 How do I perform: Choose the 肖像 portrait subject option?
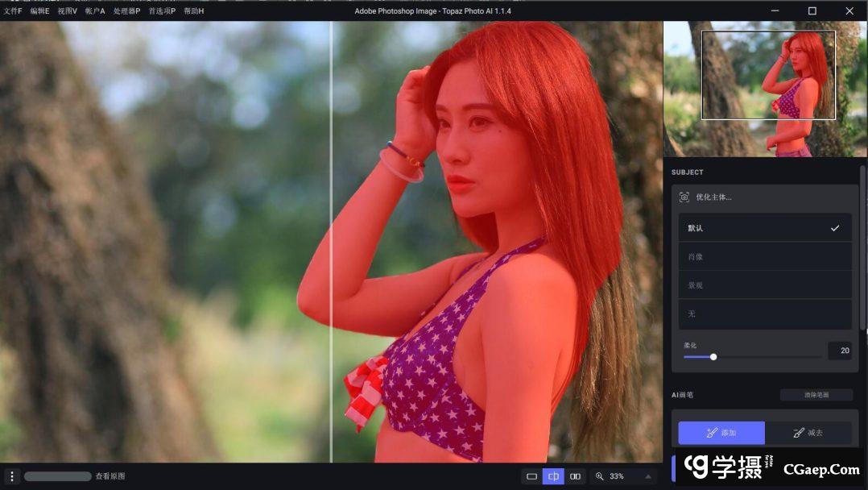[764, 257]
